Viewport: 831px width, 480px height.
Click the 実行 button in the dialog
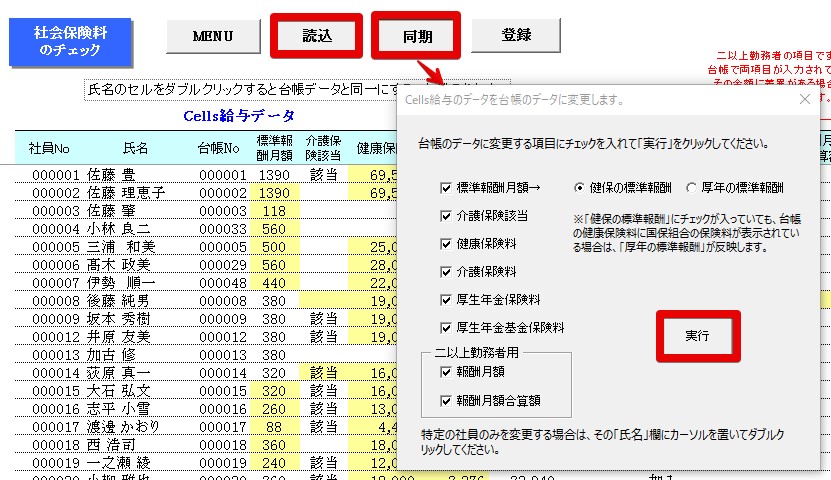[698, 336]
